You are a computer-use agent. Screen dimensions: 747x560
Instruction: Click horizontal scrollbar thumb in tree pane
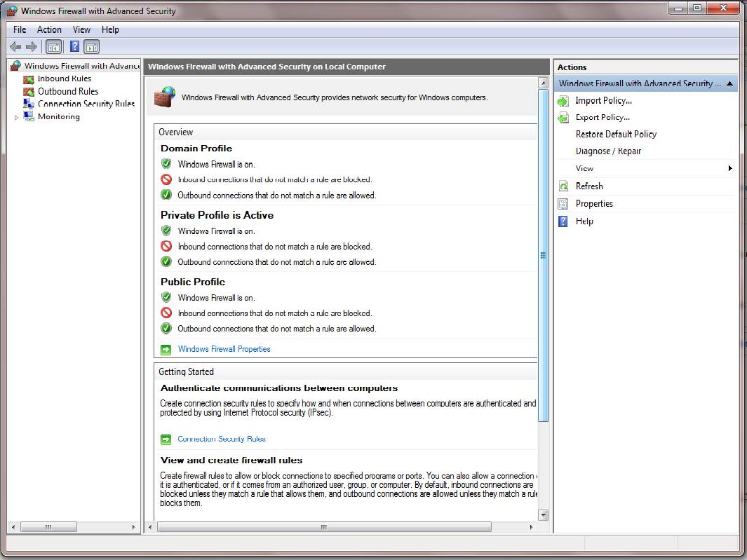click(48, 527)
